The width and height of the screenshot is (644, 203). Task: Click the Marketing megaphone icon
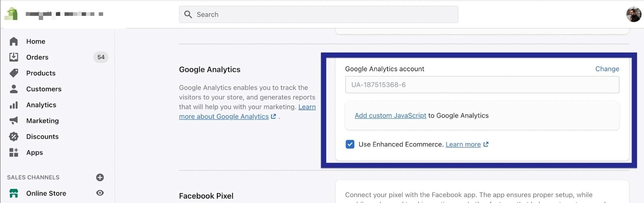pyautogui.click(x=14, y=121)
